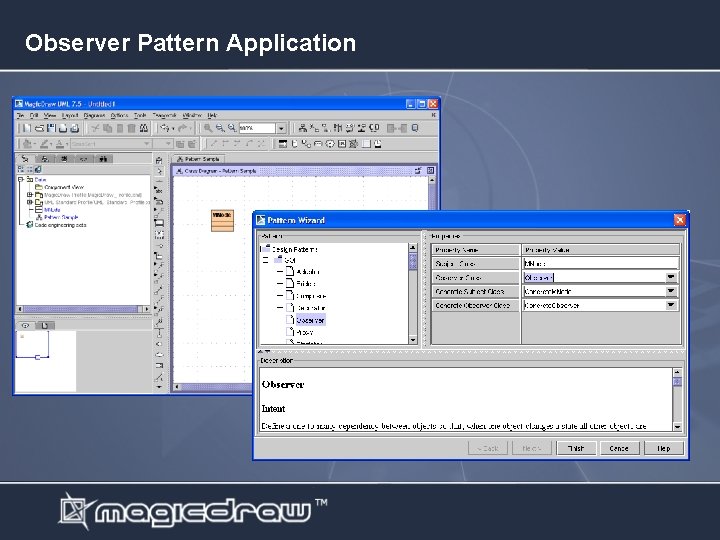
Task: Click the Copy toolbar icon
Action: [x=107, y=128]
